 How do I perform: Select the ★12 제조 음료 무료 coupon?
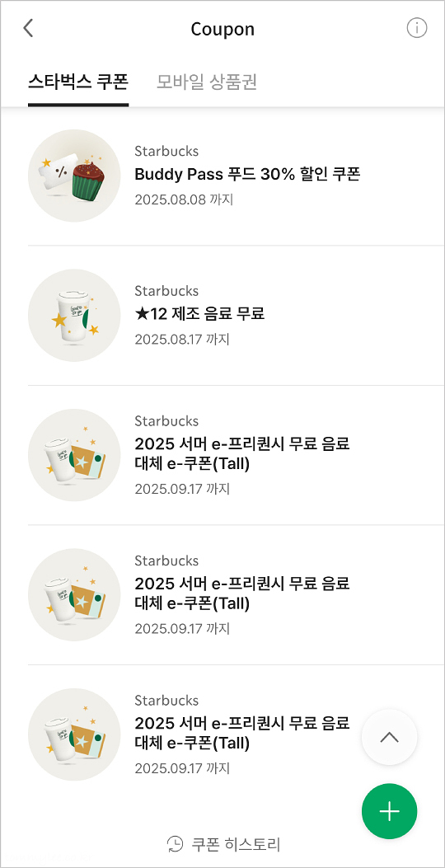199,314
